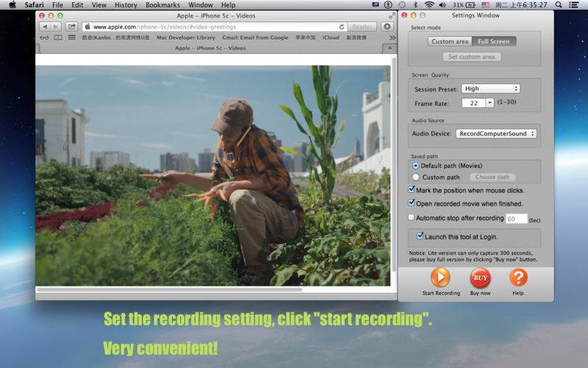The width and height of the screenshot is (588, 368).
Task: Open the Audio Device dropdown
Action: tap(496, 134)
